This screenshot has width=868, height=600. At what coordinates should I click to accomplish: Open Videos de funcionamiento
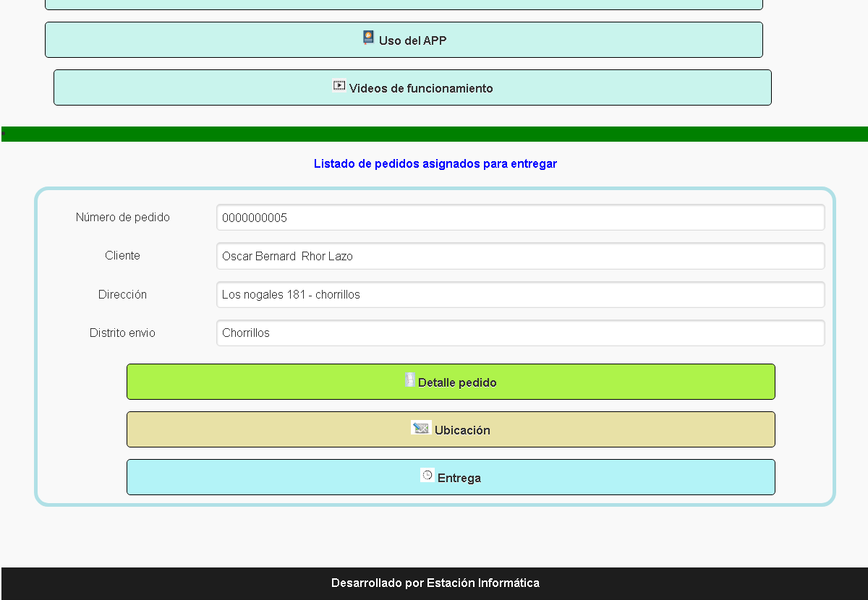pos(420,88)
